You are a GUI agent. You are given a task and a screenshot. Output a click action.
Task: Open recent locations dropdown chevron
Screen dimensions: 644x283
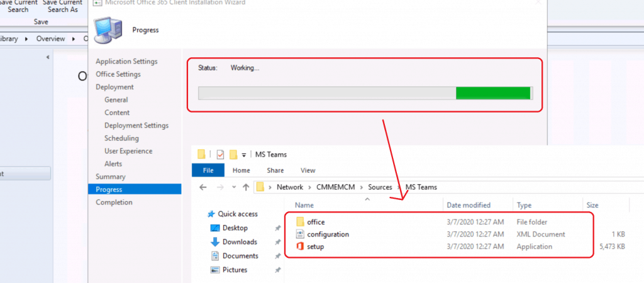click(x=234, y=187)
